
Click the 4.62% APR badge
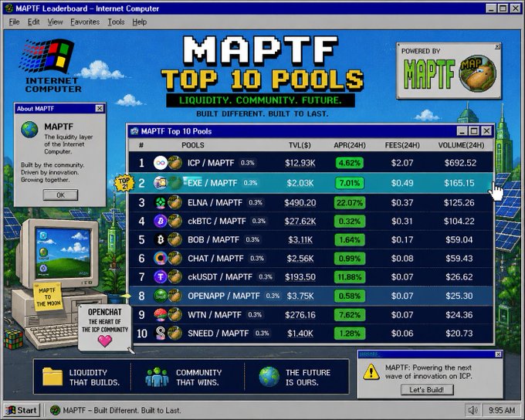[x=350, y=163]
